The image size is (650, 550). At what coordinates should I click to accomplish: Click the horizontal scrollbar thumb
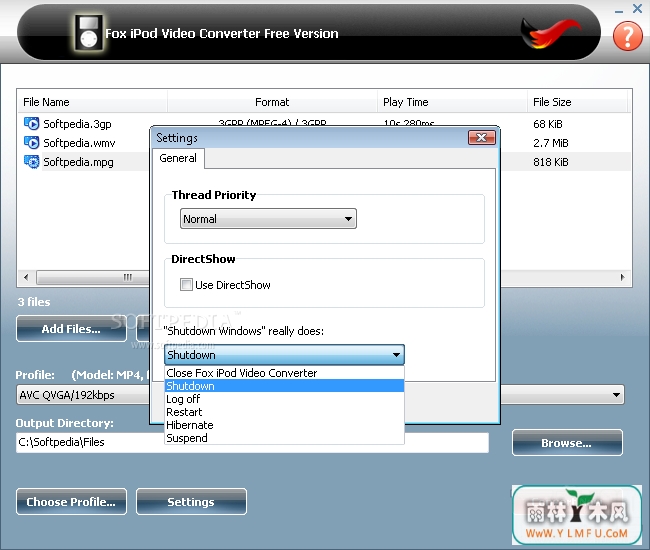pos(92,277)
